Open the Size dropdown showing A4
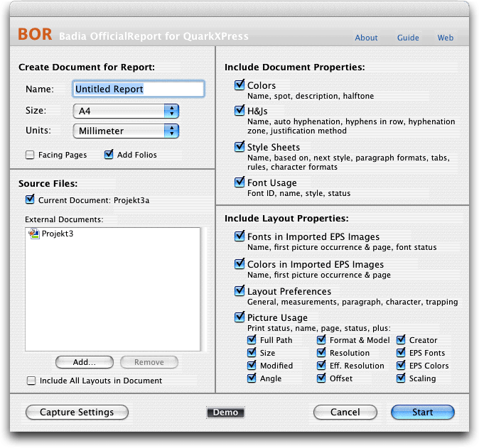Viewport: 479px width, 448px height. [126, 111]
